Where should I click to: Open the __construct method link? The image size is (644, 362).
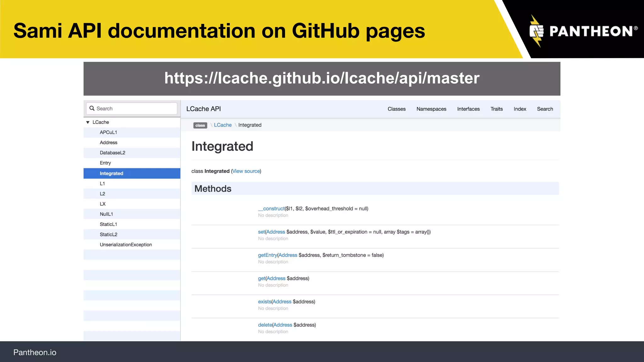(x=271, y=209)
